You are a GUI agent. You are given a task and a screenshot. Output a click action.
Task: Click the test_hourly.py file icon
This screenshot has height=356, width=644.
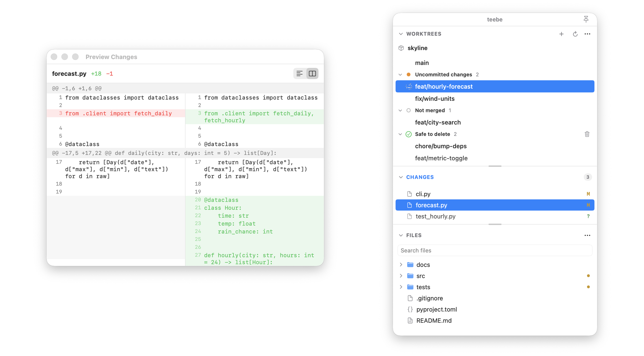coord(409,216)
